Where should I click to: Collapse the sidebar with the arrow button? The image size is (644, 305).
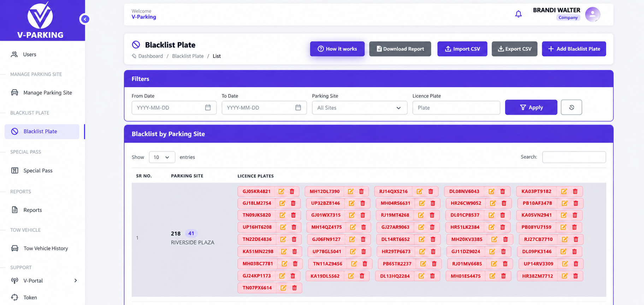point(85,19)
